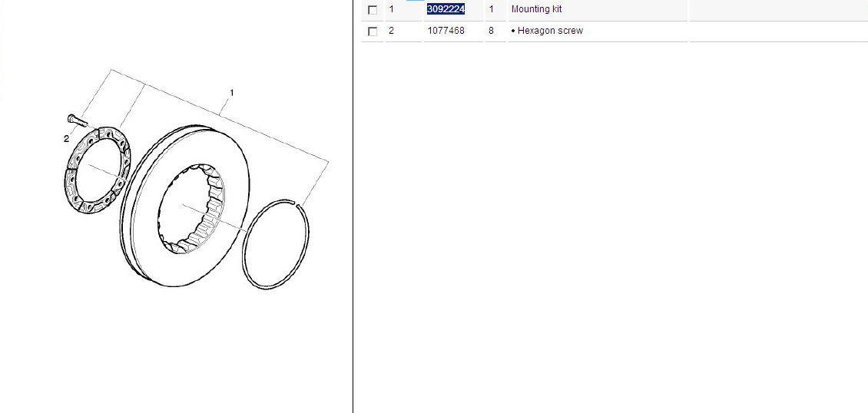Click the splined center bore of the disc
Viewport: 868px width, 413px height.
[191, 210]
